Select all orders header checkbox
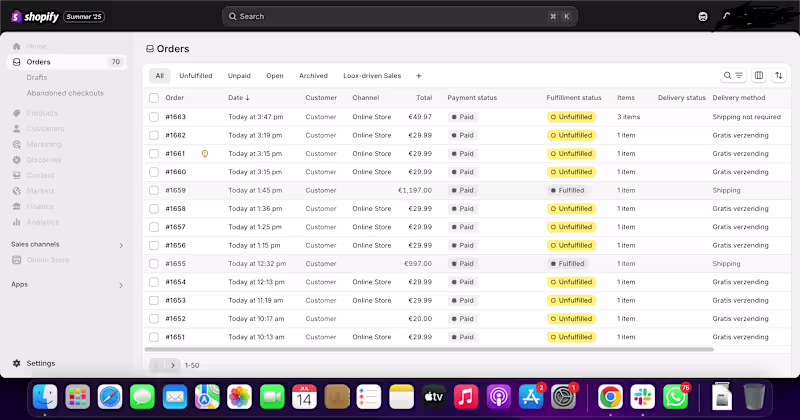The height and width of the screenshot is (420, 800). (x=154, y=98)
